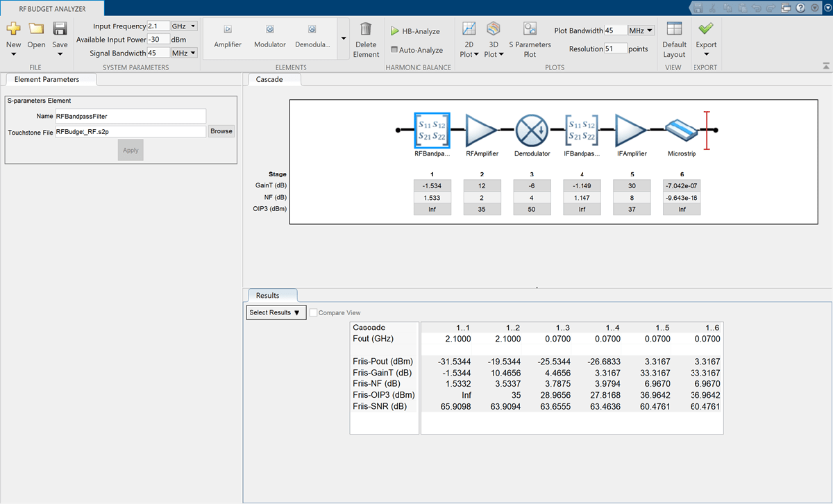Expand the Select Results dropdown

pos(276,313)
